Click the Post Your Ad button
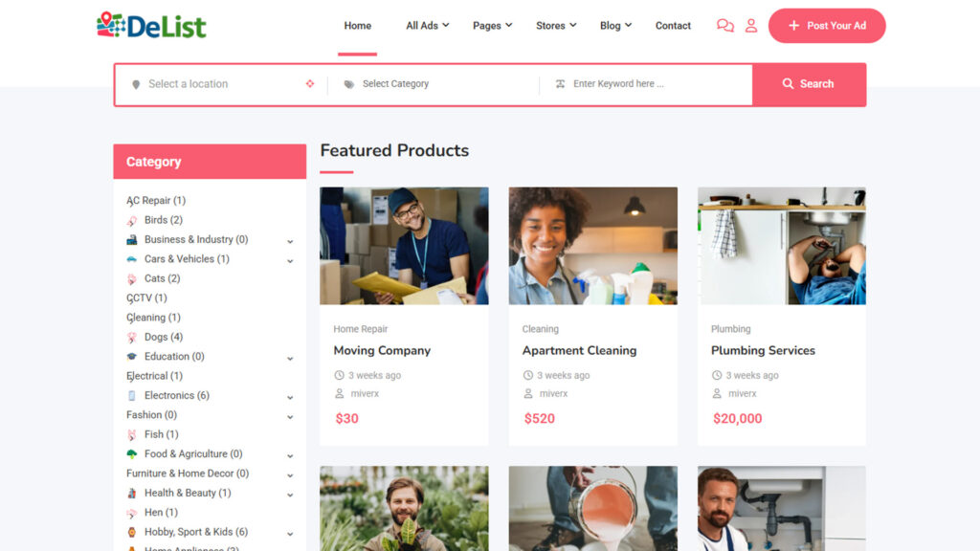The width and height of the screenshot is (980, 551). (827, 26)
